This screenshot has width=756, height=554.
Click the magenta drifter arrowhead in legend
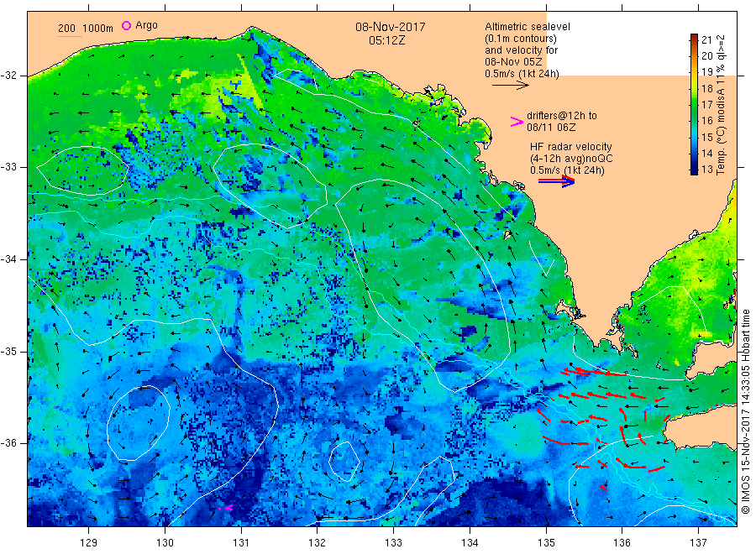tap(517, 123)
